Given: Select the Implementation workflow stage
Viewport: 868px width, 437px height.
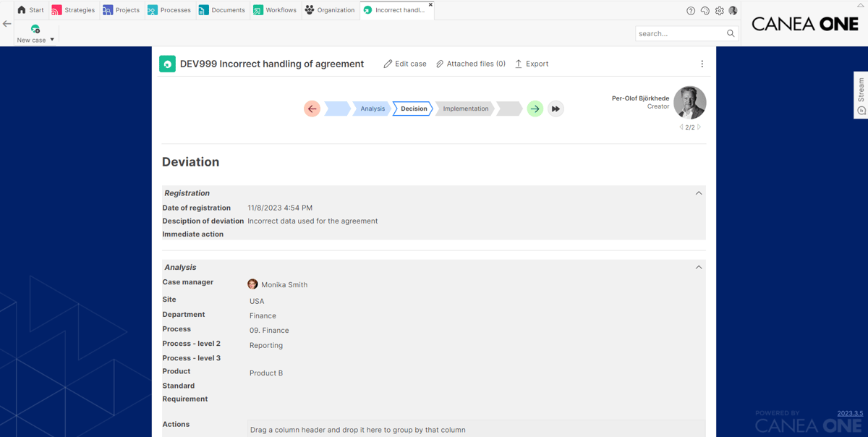Looking at the screenshot, I should (465, 109).
